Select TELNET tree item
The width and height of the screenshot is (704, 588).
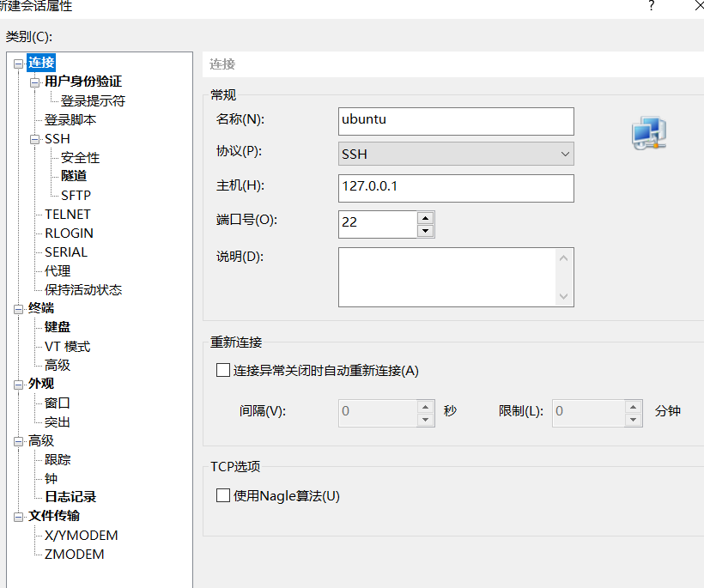click(x=68, y=214)
